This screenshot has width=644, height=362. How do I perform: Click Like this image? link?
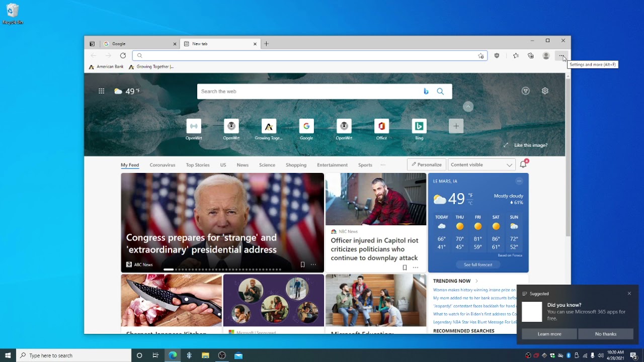(x=531, y=145)
